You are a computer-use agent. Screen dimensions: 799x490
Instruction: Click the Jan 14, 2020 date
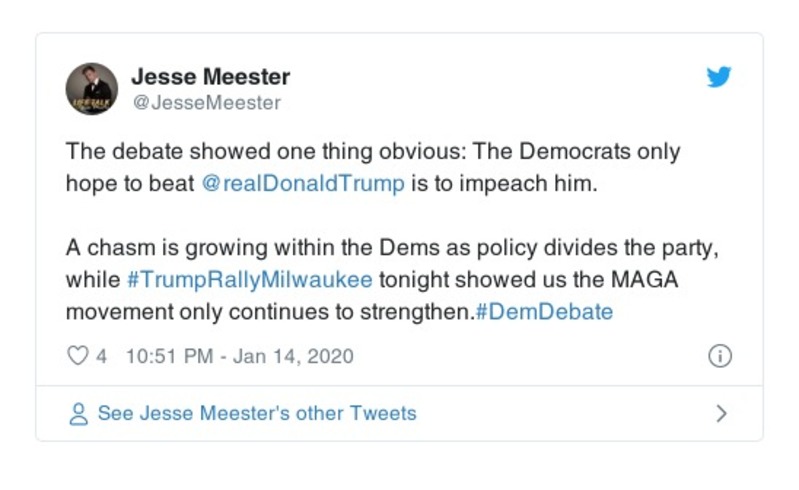(x=293, y=356)
